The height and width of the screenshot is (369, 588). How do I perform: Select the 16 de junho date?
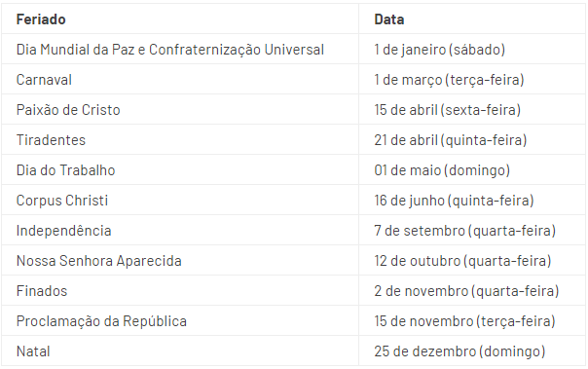click(x=454, y=201)
